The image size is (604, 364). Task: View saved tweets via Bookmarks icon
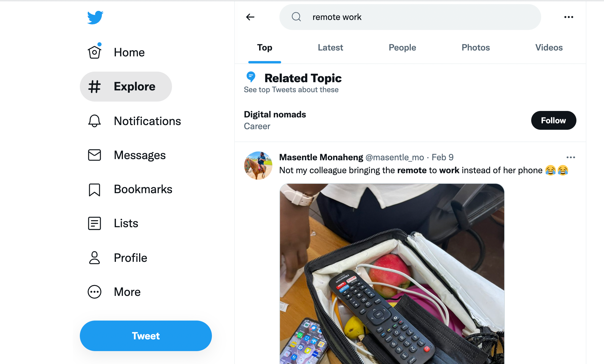coord(94,189)
